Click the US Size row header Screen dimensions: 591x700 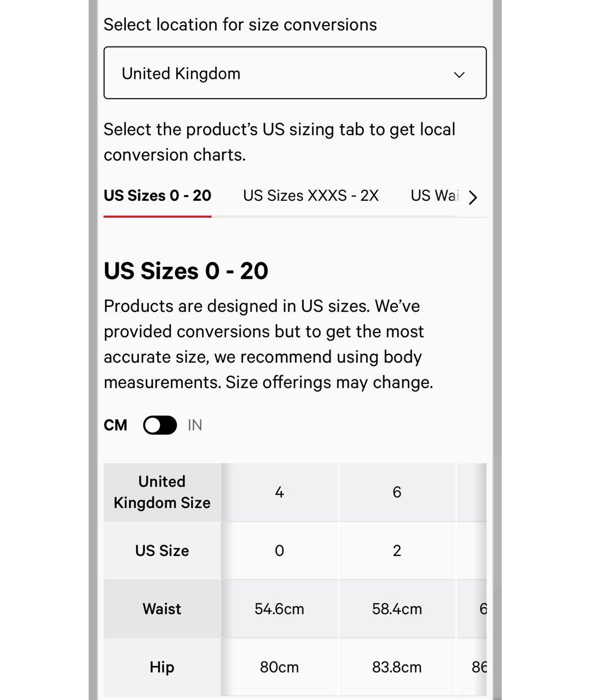162,551
